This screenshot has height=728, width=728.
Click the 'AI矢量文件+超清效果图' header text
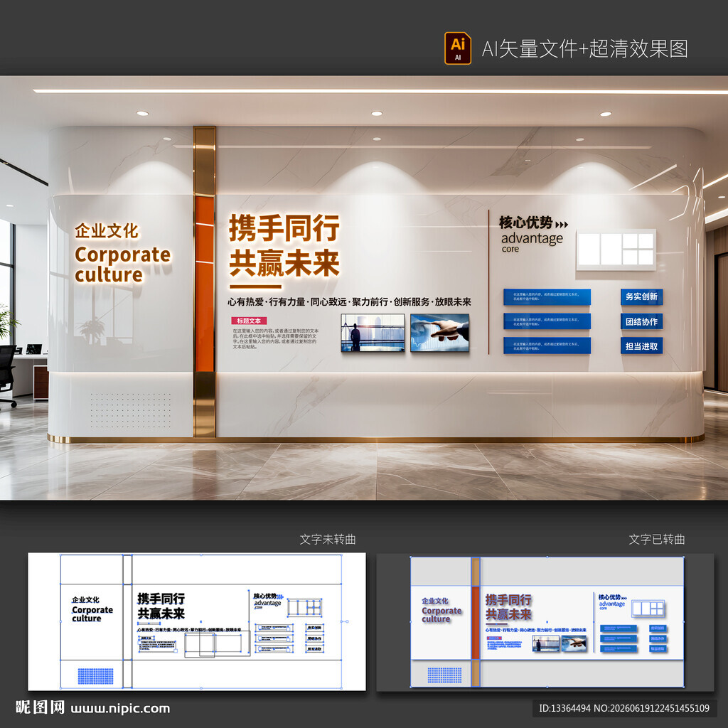(584, 49)
